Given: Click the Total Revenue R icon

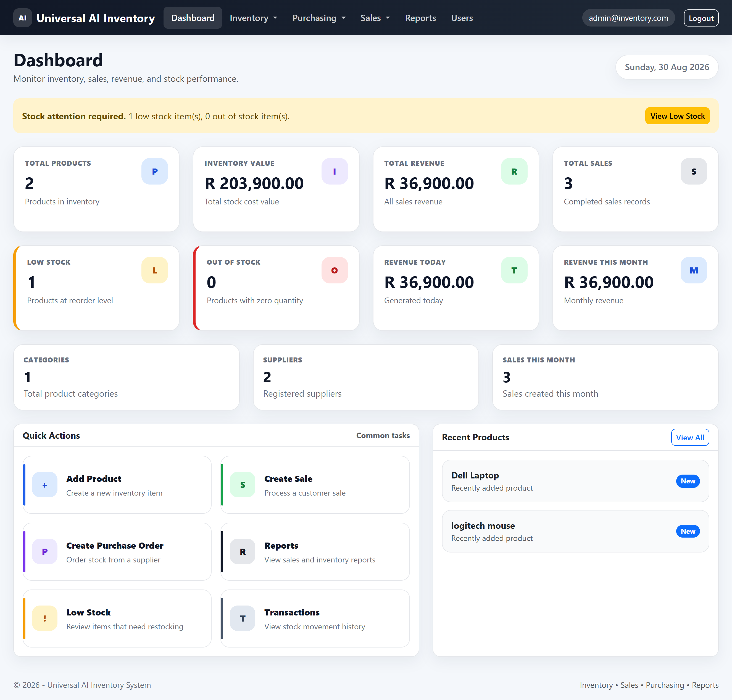Looking at the screenshot, I should point(514,171).
